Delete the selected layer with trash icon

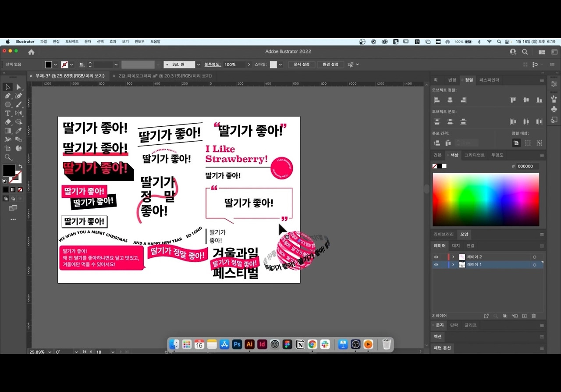533,316
